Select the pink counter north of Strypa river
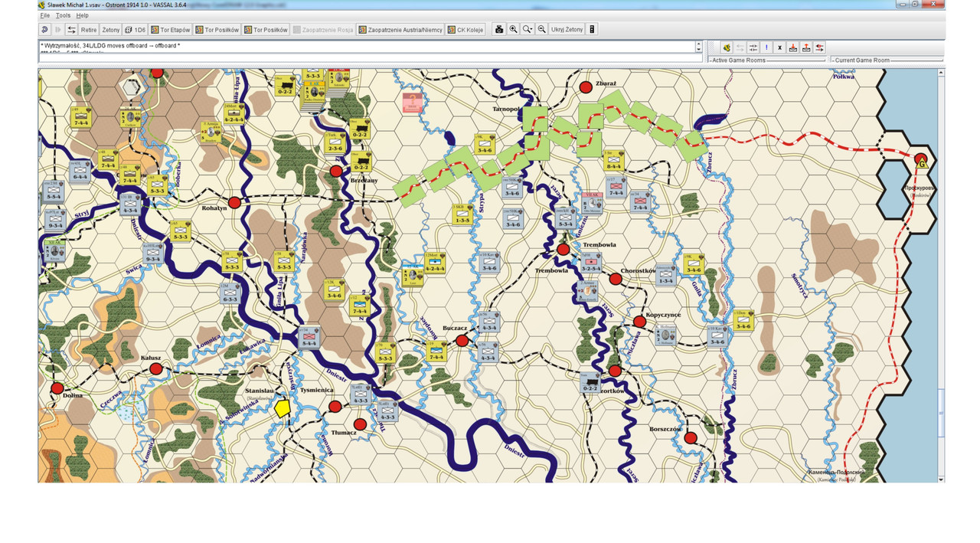 coord(413,103)
